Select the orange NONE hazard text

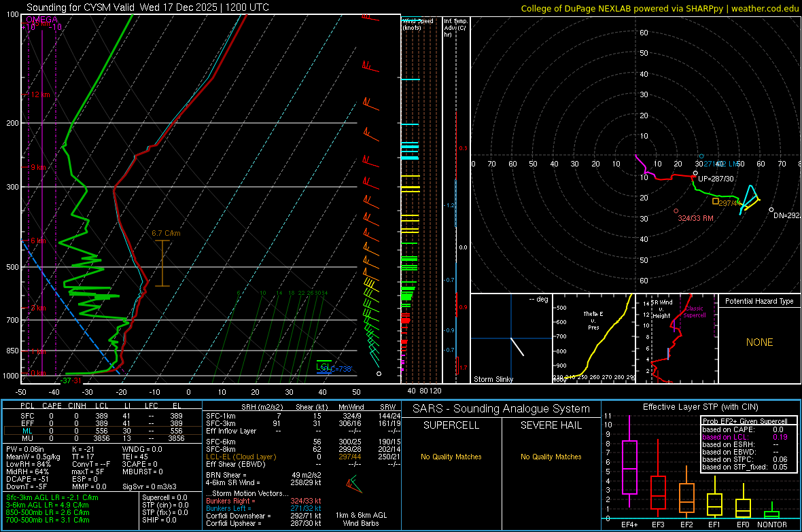pos(759,342)
